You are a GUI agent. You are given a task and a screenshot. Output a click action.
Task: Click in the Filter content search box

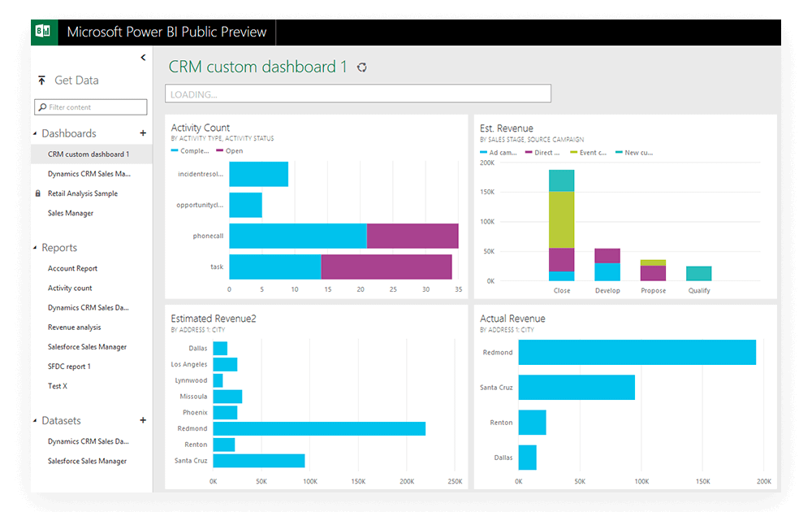pos(91,106)
